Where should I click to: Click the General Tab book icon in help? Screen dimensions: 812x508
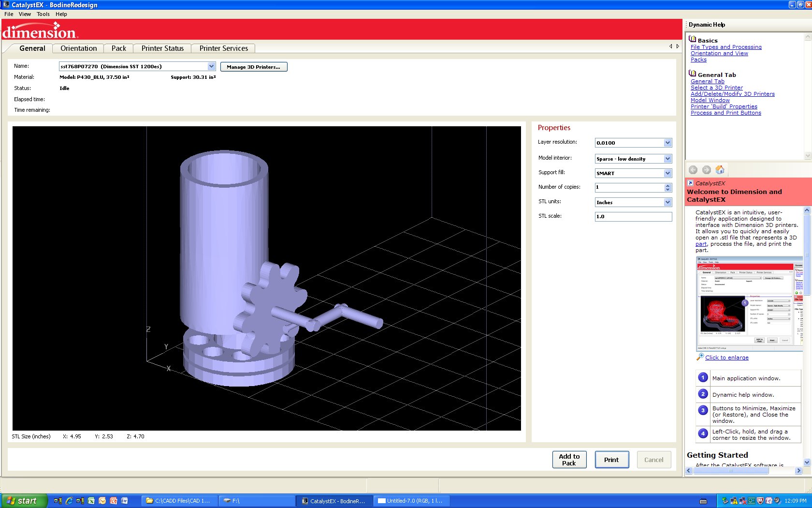click(x=692, y=74)
